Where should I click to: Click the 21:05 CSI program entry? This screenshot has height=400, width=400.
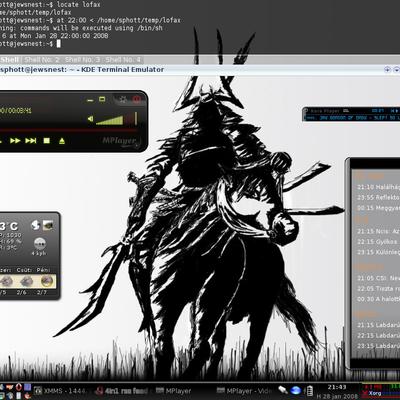(378, 278)
